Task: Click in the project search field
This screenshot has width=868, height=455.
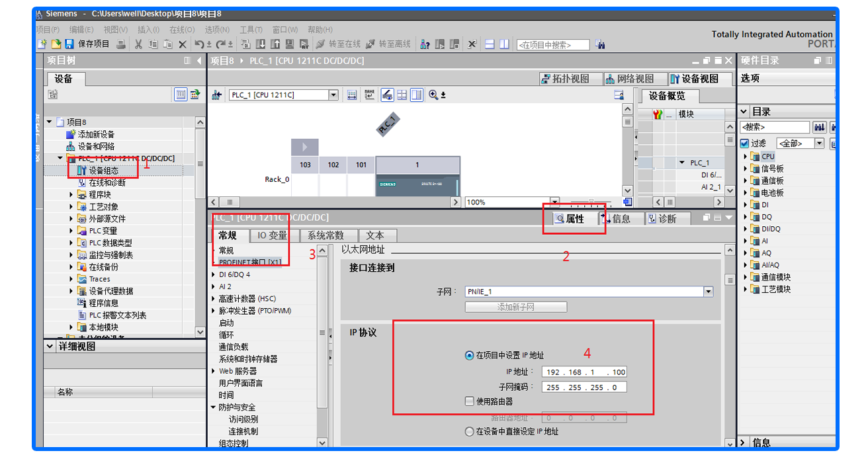Action: coord(553,45)
